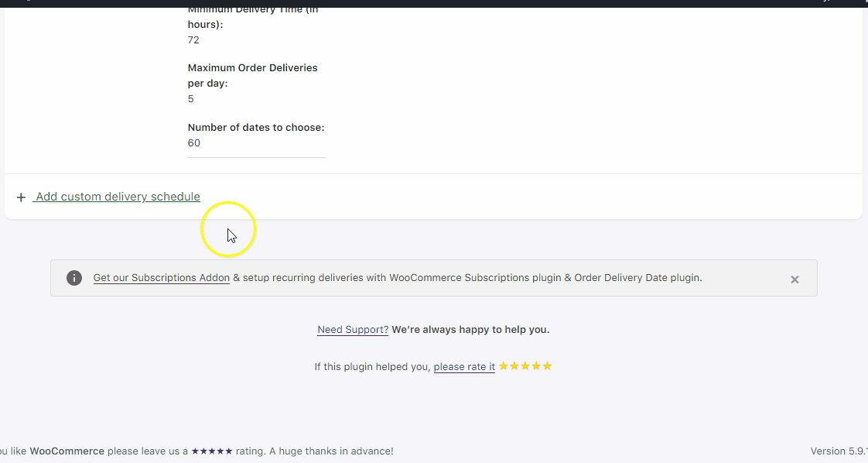Open Add custom delivery schedule
The width and height of the screenshot is (868, 463).
[x=116, y=197]
